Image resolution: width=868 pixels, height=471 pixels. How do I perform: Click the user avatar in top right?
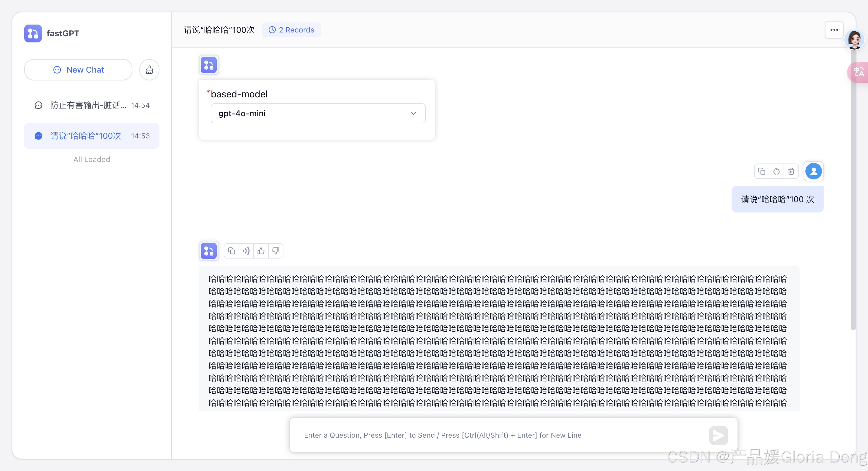click(x=854, y=40)
